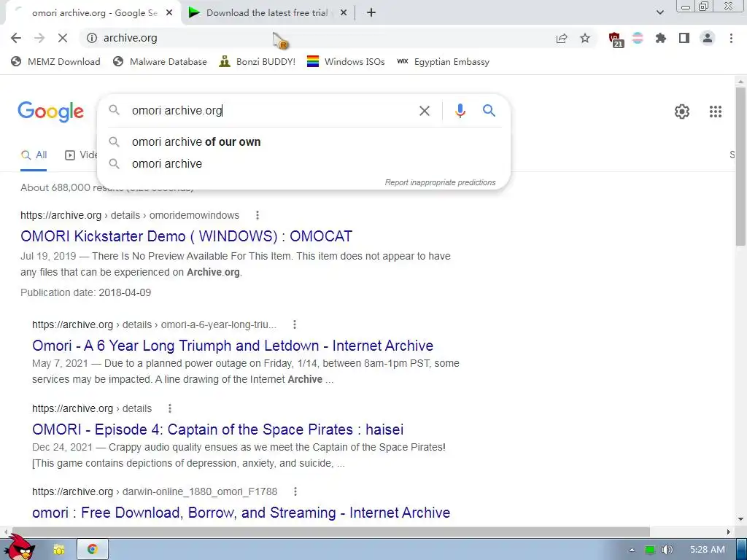Click Publication date: 2018-04-09 text
The width and height of the screenshot is (747, 560).
86,292
